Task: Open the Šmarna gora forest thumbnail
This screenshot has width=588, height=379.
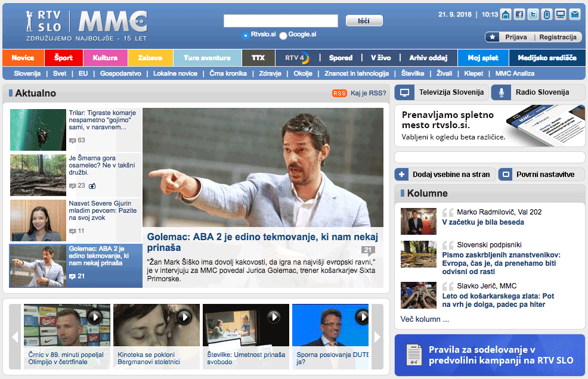Action: pos(38,175)
